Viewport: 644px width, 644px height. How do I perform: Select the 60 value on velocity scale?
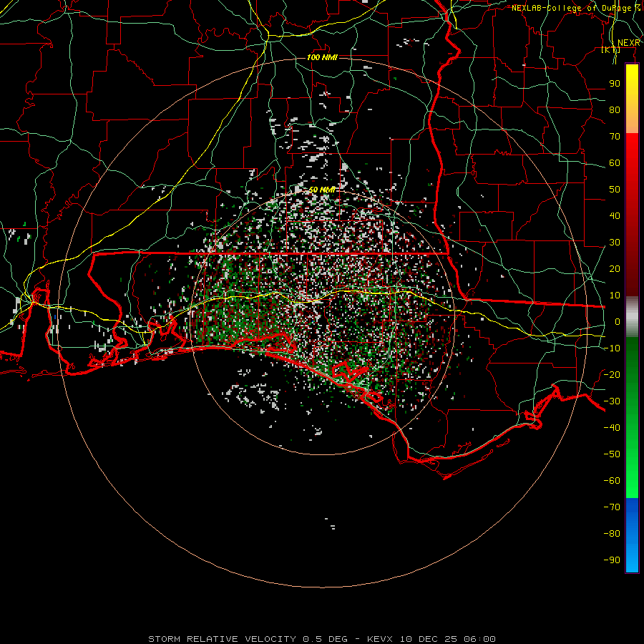(x=615, y=162)
